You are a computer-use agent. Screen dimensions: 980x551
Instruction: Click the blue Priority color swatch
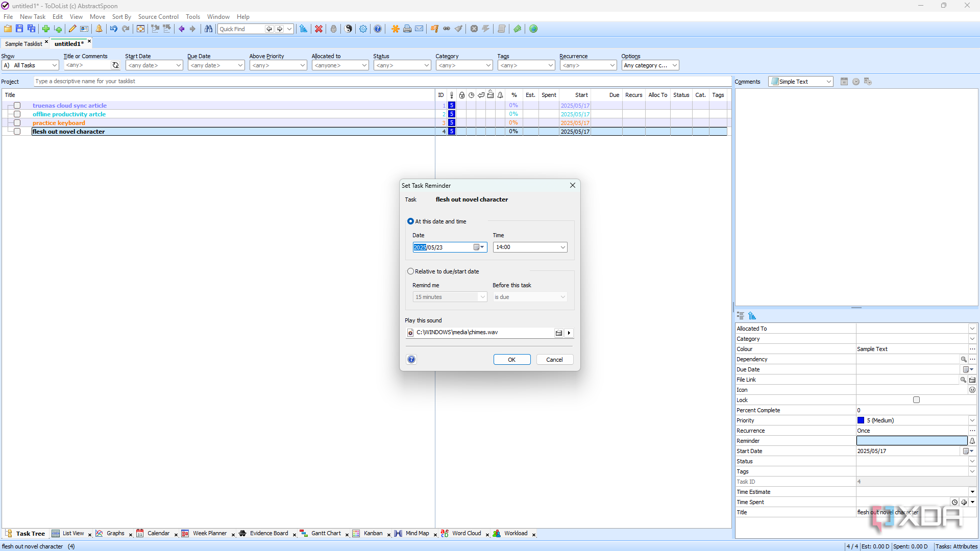[861, 420]
